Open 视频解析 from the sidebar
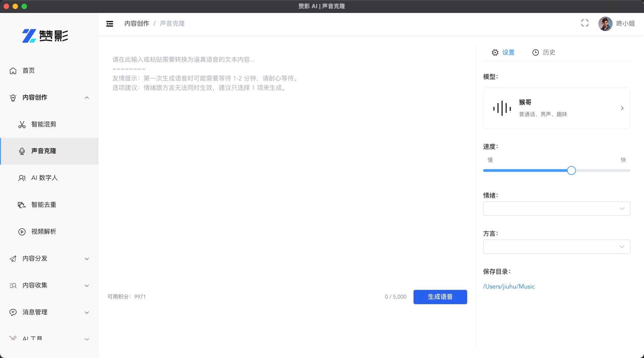 (x=49, y=232)
